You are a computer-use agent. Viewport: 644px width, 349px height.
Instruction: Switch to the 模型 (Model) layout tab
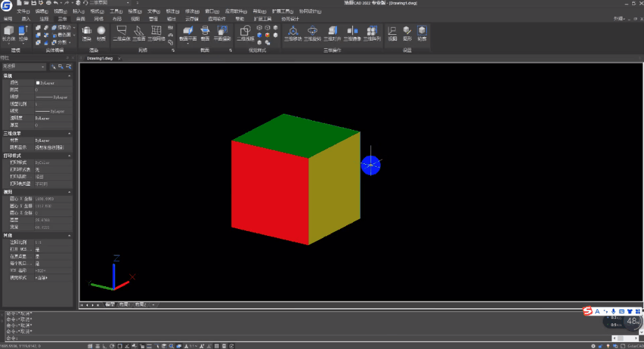(x=110, y=305)
